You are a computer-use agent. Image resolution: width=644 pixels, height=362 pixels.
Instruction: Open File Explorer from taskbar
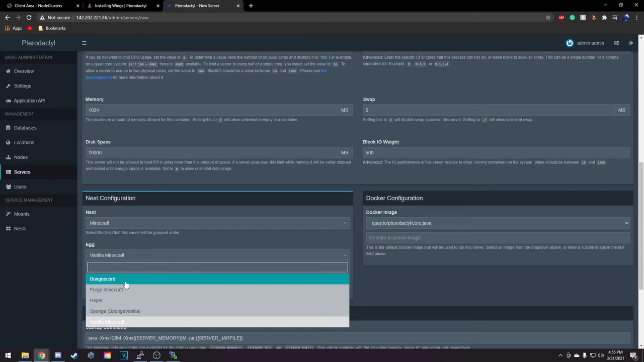(25, 355)
